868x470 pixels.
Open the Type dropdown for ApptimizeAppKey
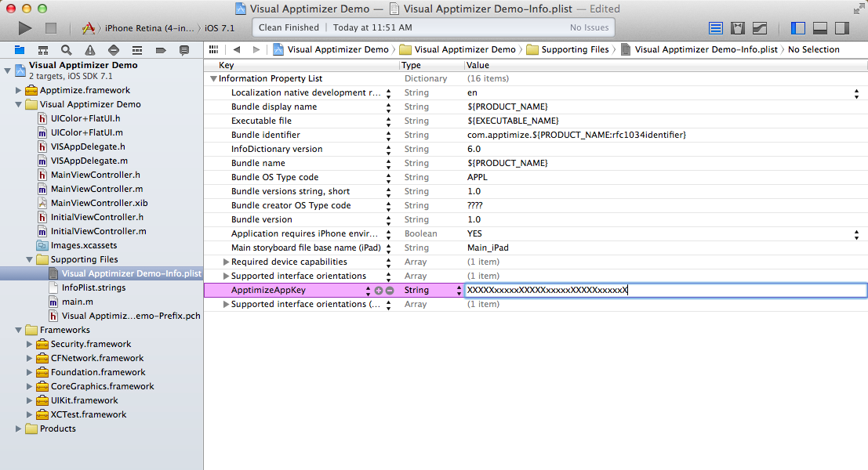(459, 291)
